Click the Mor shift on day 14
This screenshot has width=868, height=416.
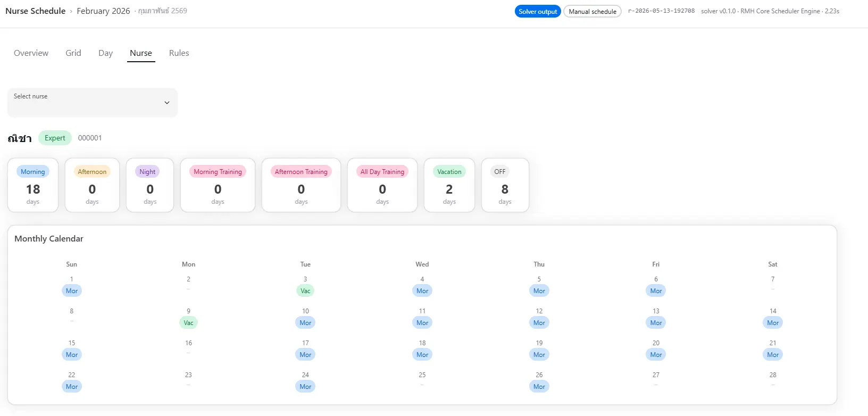pyautogui.click(x=773, y=323)
